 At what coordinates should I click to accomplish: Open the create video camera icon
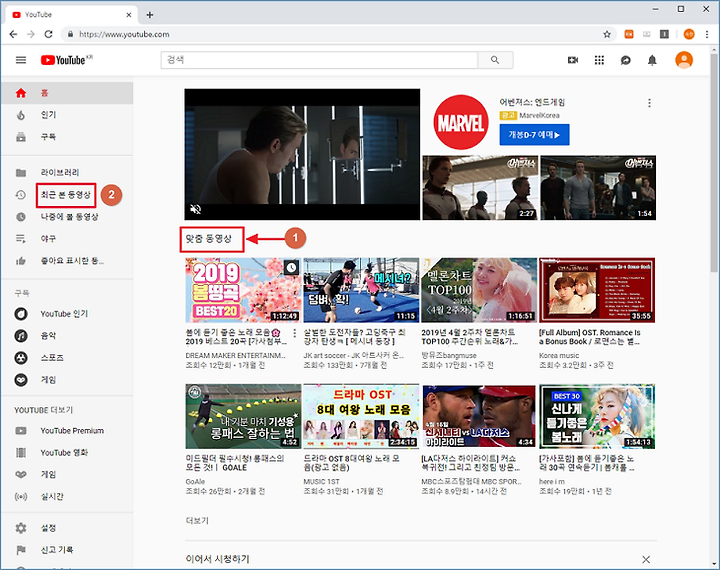point(573,60)
